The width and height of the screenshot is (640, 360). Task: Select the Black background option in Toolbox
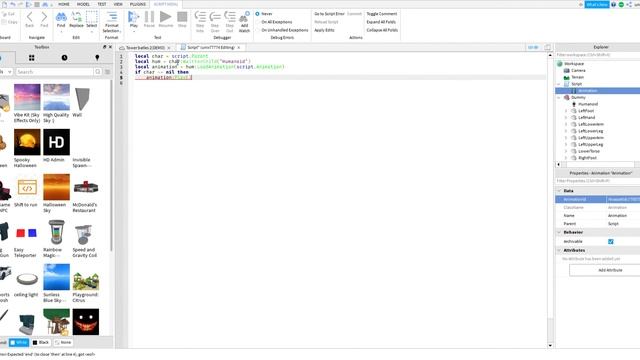[x=41, y=342]
